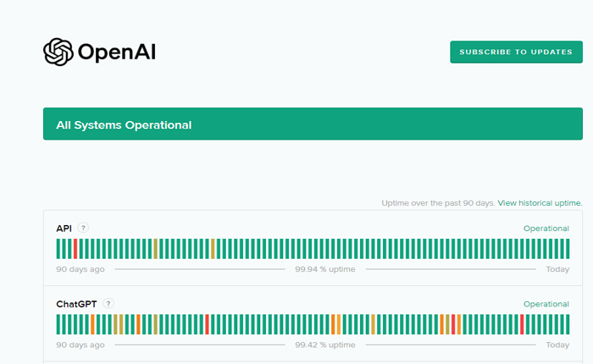The width and height of the screenshot is (593, 364).
Task: Open the API help question mark icon
Action: coord(83,228)
